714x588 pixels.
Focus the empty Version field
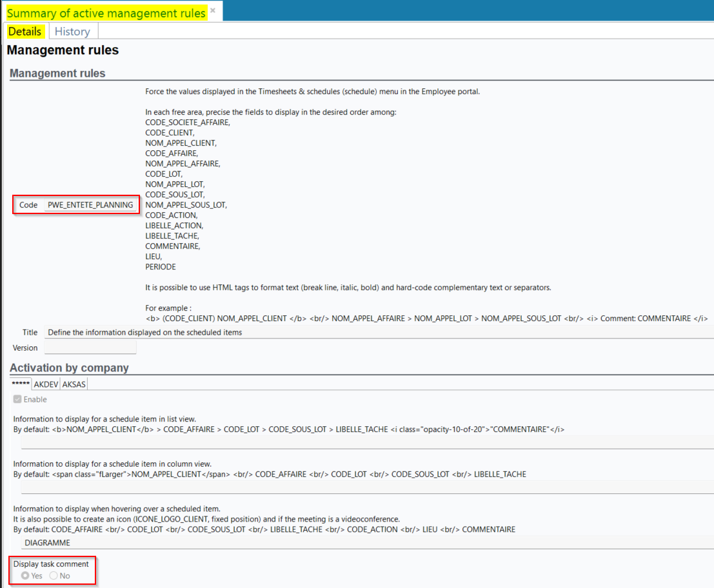point(90,348)
